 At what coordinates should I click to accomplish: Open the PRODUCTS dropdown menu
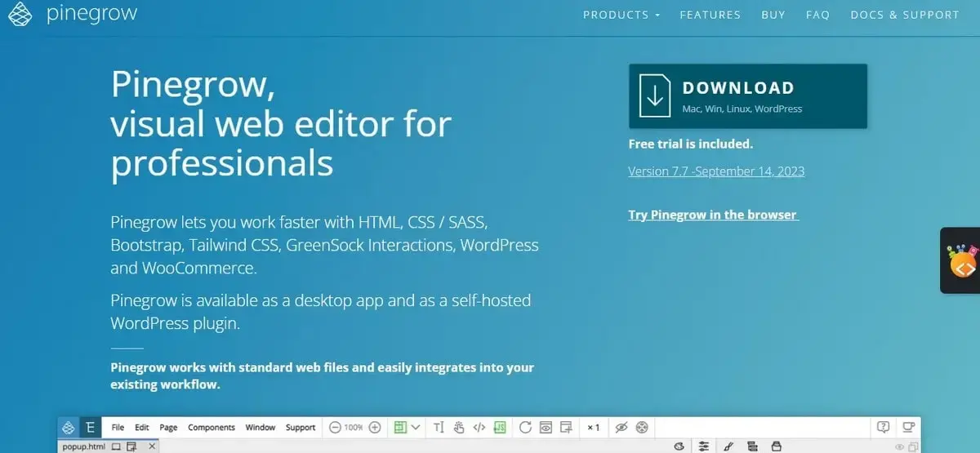621,15
